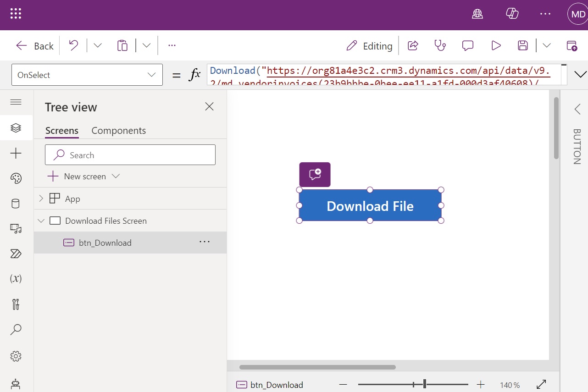Share the app via the share icon
588x392 pixels.
pos(412,45)
